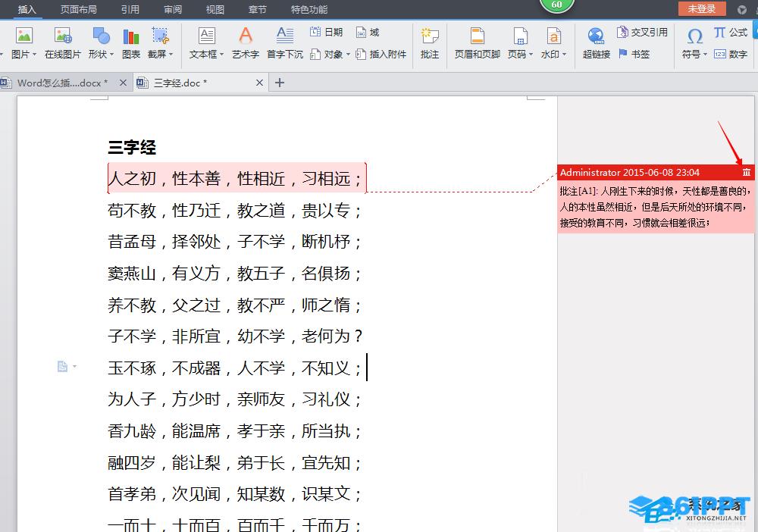Open the 引用 ribbon tab
Image resolution: width=758 pixels, height=532 pixels.
[x=130, y=9]
